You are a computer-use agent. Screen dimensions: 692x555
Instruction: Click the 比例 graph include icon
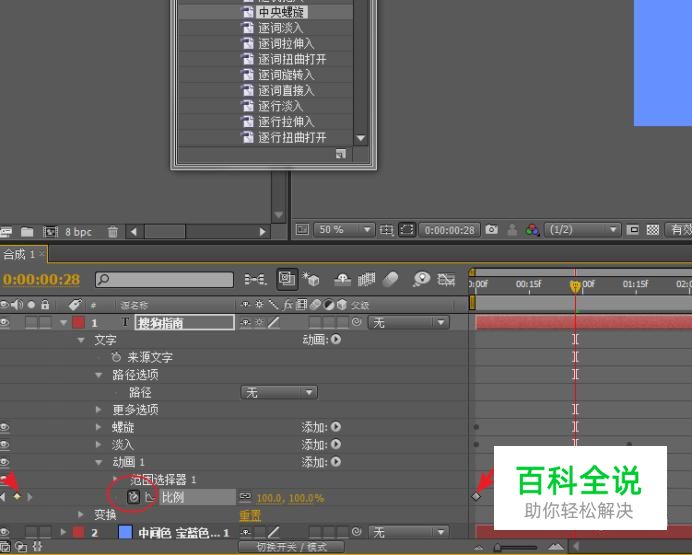coord(150,497)
